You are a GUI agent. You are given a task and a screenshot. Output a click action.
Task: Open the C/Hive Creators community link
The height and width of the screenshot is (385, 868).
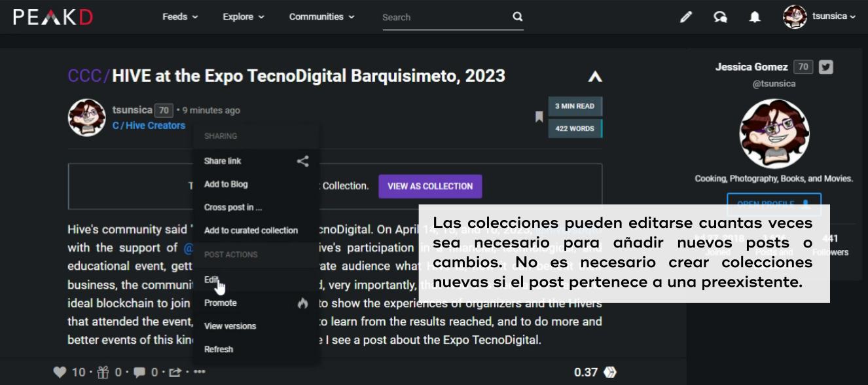pos(149,126)
